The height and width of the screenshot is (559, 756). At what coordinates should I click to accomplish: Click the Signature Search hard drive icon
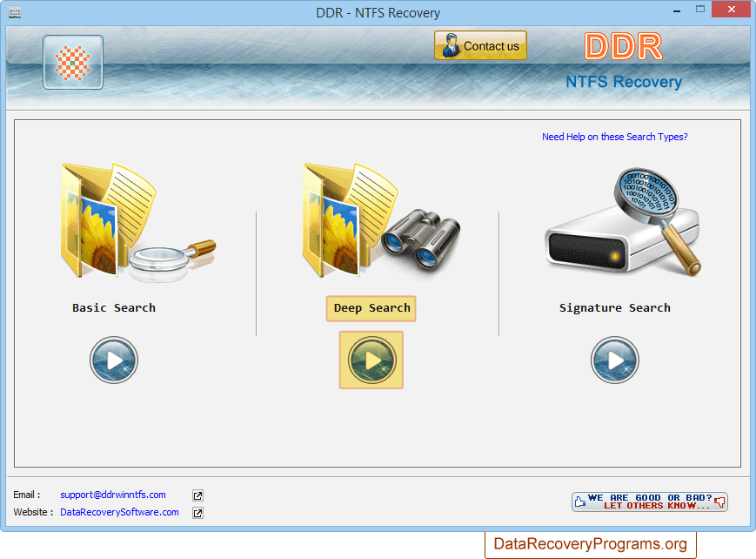(623, 222)
